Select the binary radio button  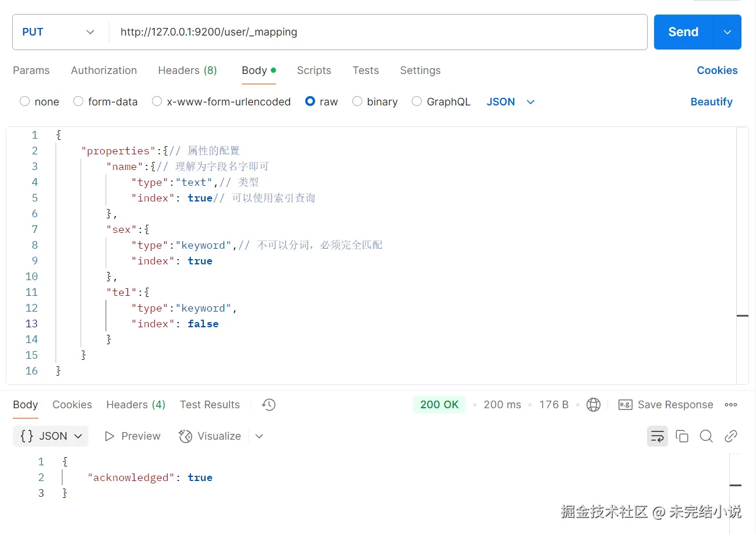[357, 101]
